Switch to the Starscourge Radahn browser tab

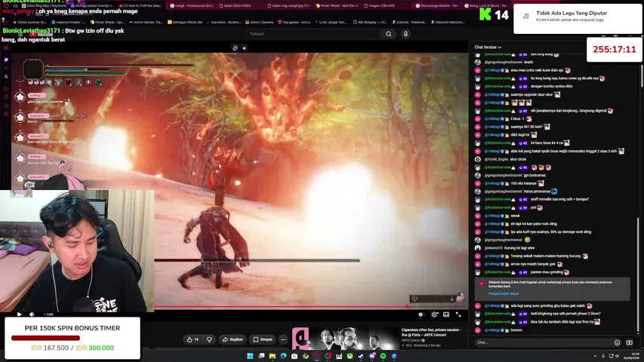pos(437,6)
